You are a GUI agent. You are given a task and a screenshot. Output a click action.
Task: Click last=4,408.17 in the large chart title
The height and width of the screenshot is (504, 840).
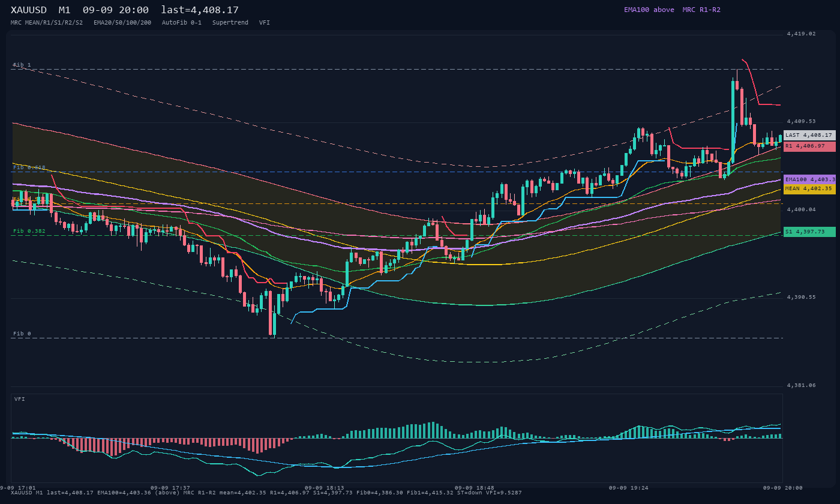tap(200, 10)
